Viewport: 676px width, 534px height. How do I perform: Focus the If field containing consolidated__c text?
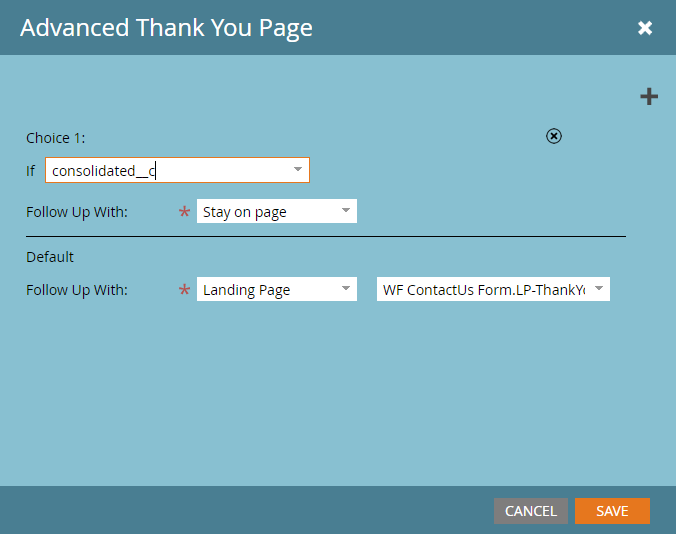click(x=177, y=170)
